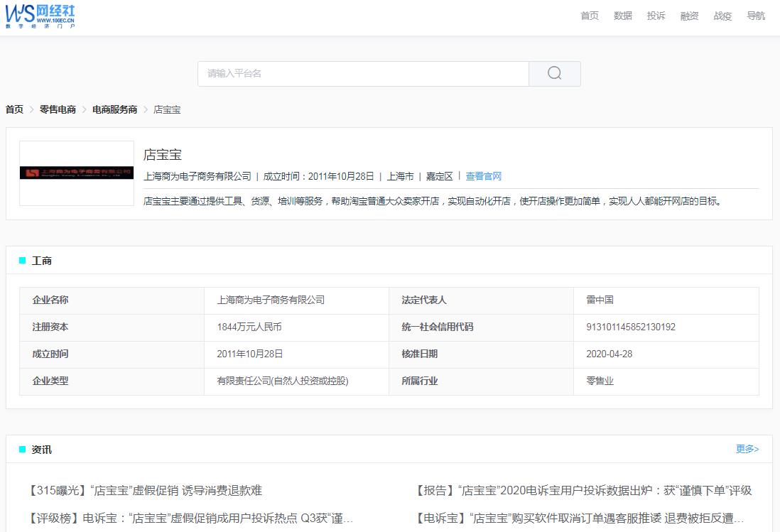This screenshot has height=532, width=780.
Task: Click the magnifier search icon
Action: point(553,73)
